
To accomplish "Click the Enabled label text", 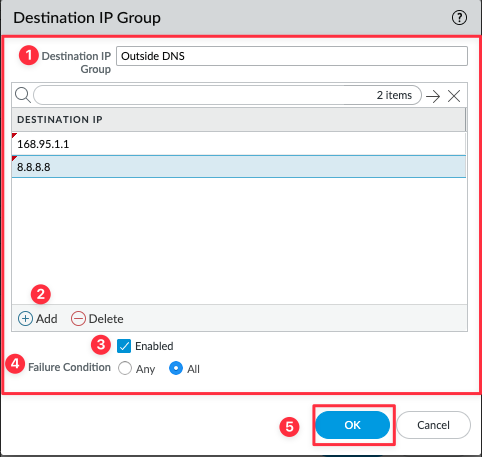I will point(154,346).
